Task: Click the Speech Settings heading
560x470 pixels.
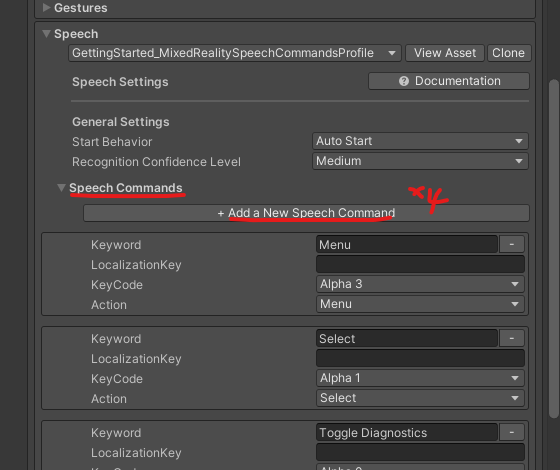Action: tap(120, 82)
